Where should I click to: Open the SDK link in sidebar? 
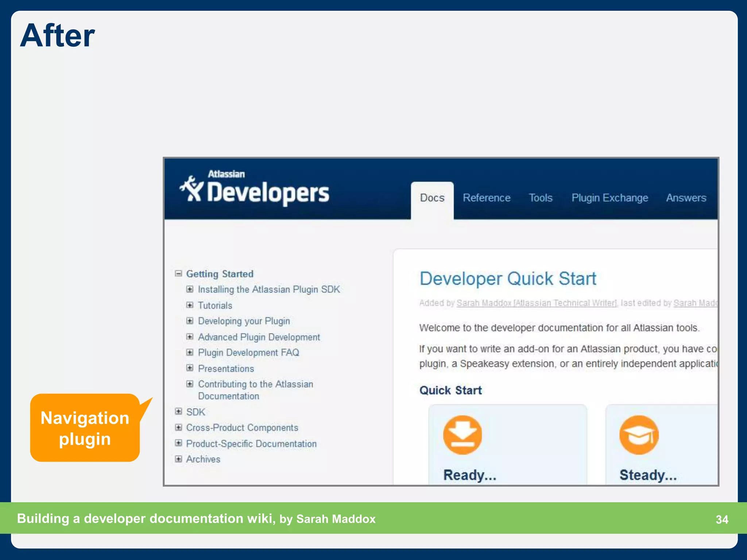click(196, 412)
